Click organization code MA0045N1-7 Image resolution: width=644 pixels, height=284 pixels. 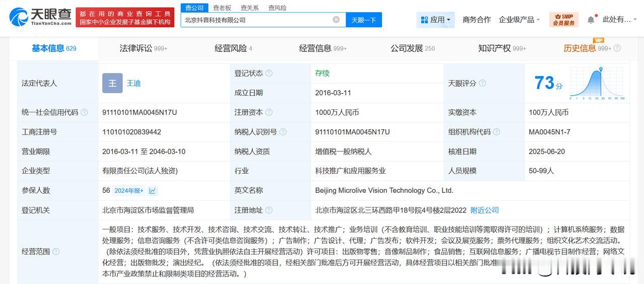coord(549,132)
